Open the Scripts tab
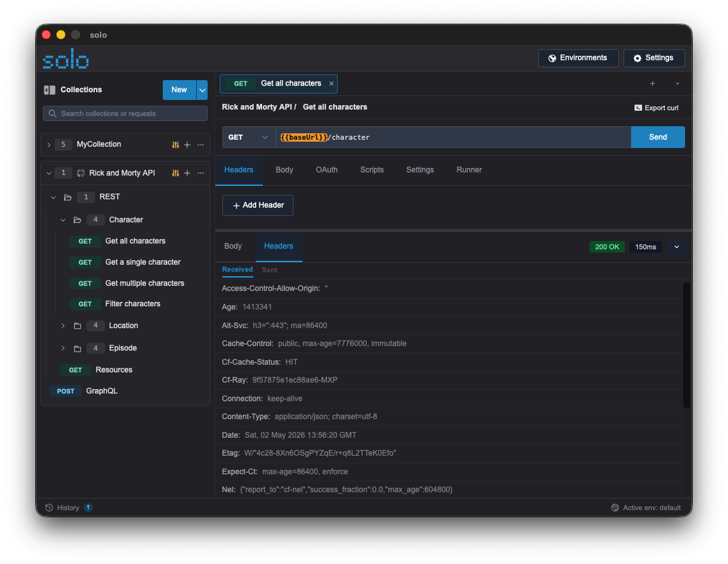Screen dimensions: 728x564 click(x=372, y=170)
